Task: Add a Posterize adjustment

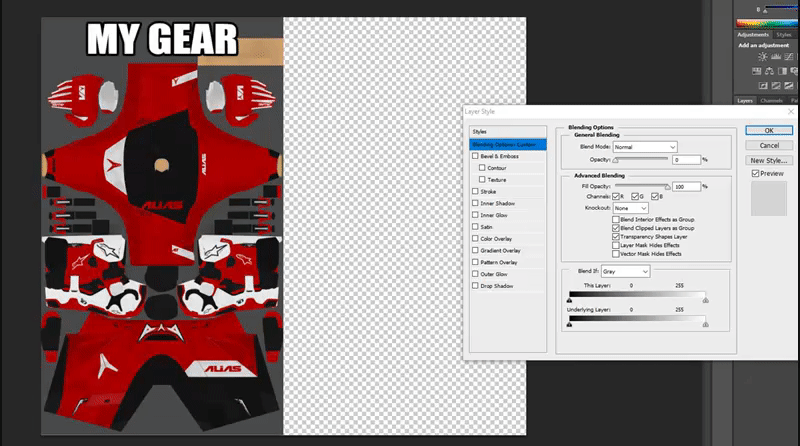Action: click(776, 85)
